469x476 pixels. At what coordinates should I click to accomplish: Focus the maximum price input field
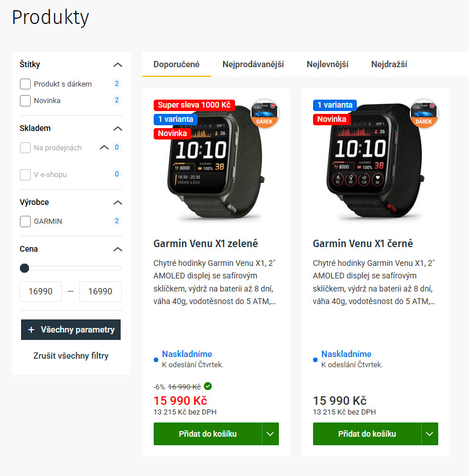pyautogui.click(x=100, y=292)
